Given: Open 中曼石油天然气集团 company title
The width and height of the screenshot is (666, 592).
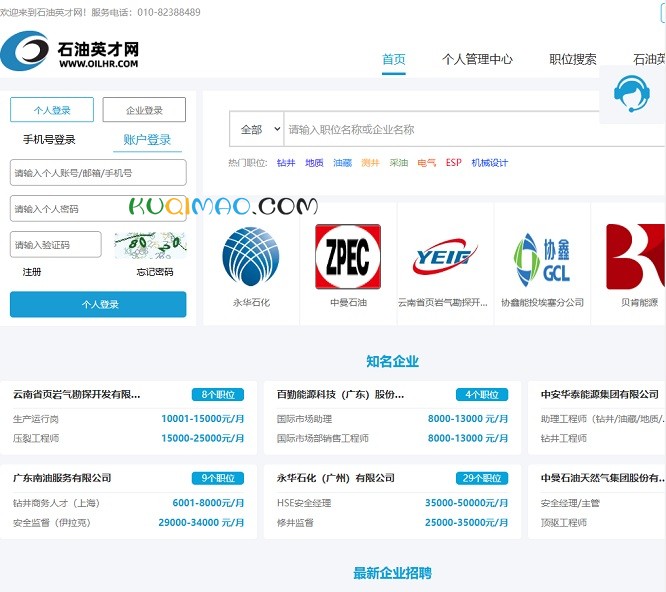Looking at the screenshot, I should pos(603,478).
